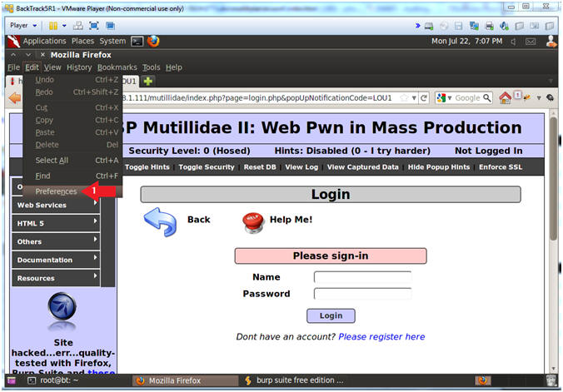The width and height of the screenshot is (563, 392).
Task: Click the VMware send Ctrl+Alt+Del network icon
Action: (x=78, y=26)
